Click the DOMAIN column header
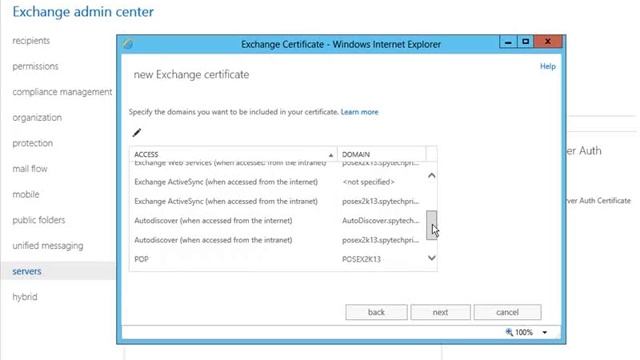 pyautogui.click(x=381, y=154)
